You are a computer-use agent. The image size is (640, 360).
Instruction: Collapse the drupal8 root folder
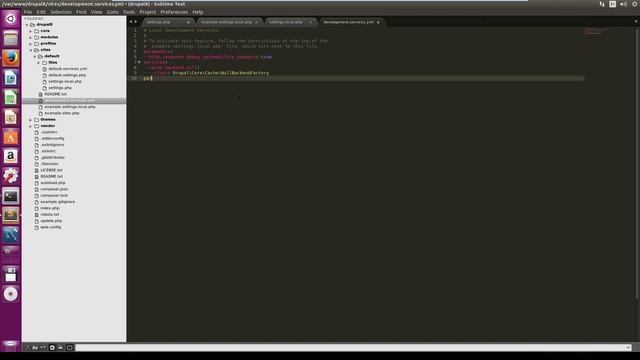(27, 25)
